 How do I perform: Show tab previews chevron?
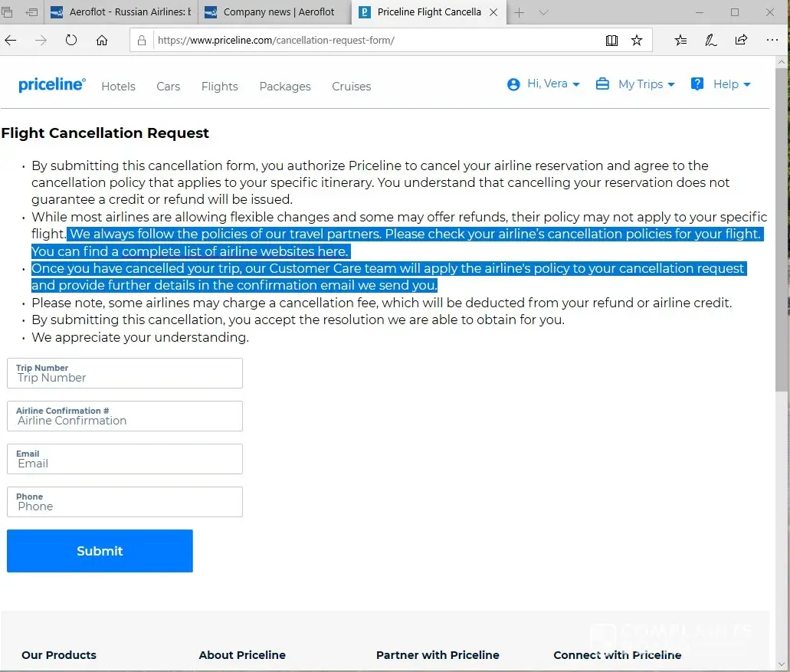click(543, 12)
